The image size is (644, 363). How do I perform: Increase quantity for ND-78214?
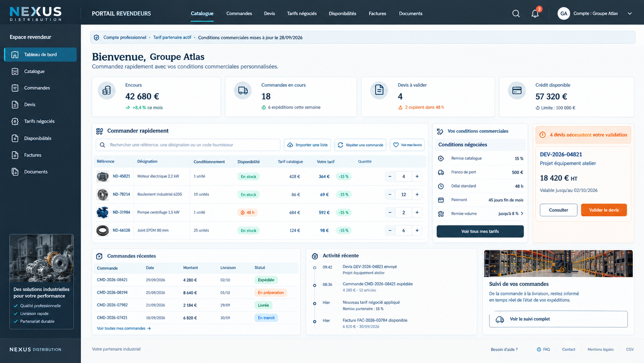click(x=417, y=194)
